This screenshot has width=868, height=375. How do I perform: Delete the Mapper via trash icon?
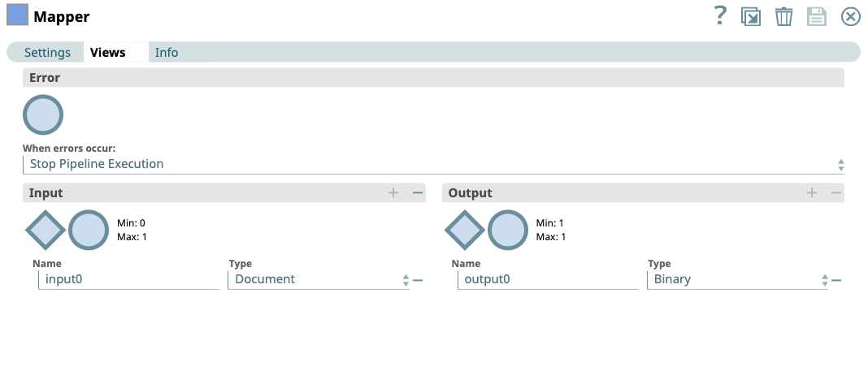coord(783,16)
